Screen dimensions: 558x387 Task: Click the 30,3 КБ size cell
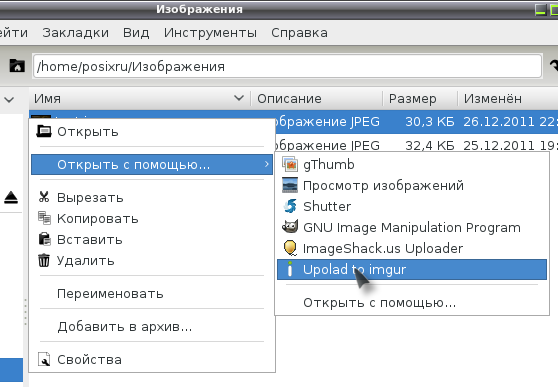(430, 122)
